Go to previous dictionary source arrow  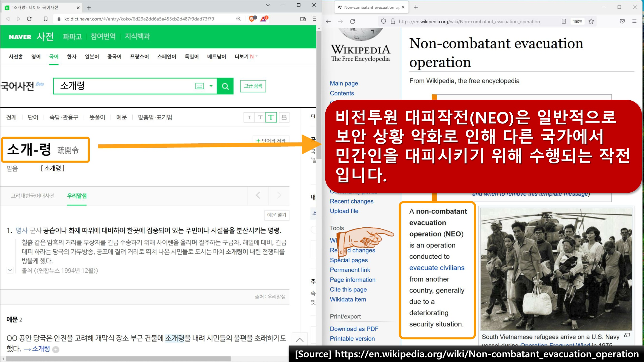(258, 195)
